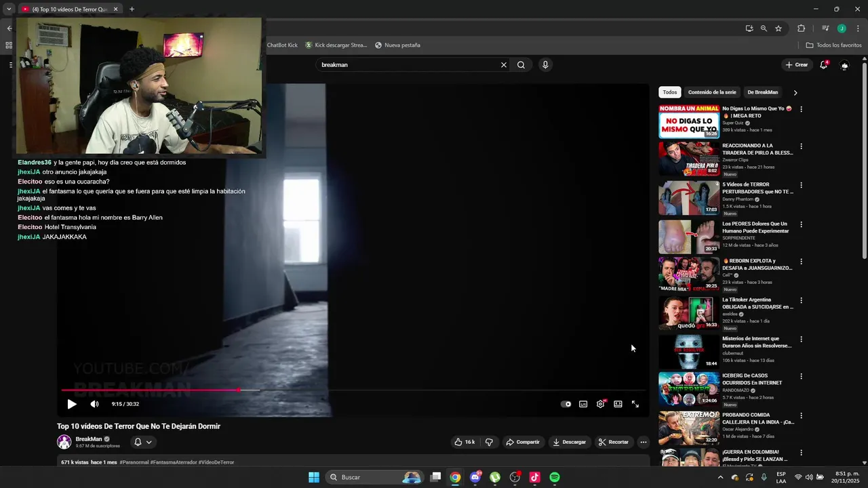The width and height of the screenshot is (868, 488).
Task: Play the paused YouTube video
Action: click(72, 404)
